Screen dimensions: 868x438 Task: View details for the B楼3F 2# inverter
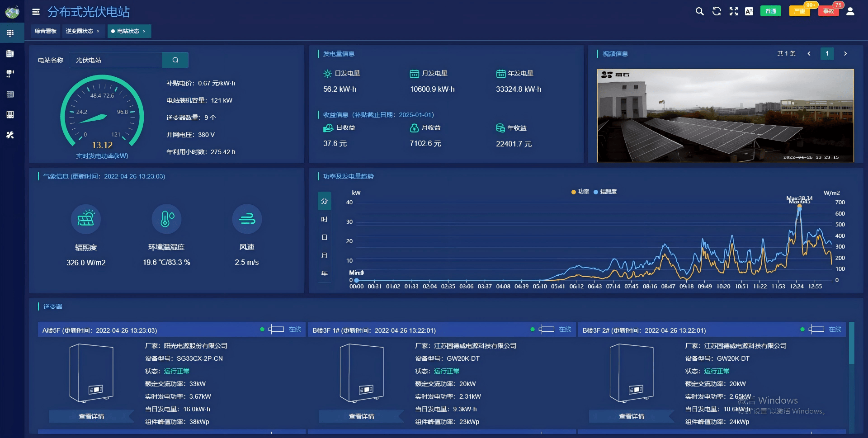(x=632, y=416)
